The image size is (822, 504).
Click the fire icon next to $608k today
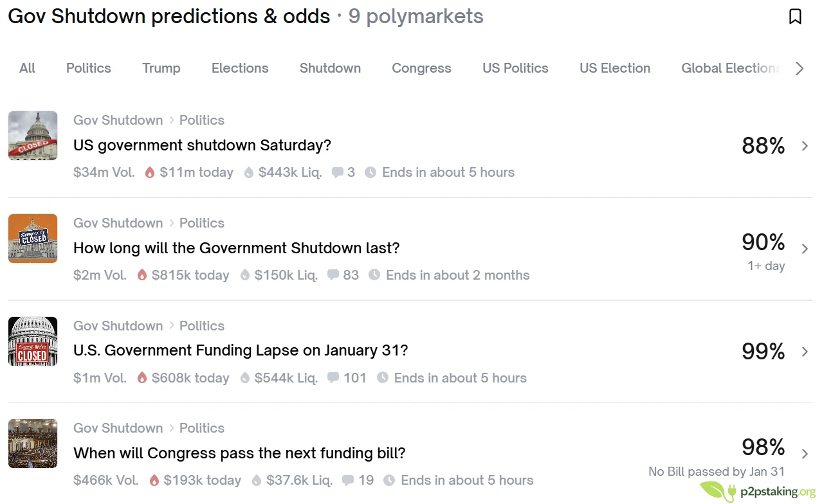(142, 378)
